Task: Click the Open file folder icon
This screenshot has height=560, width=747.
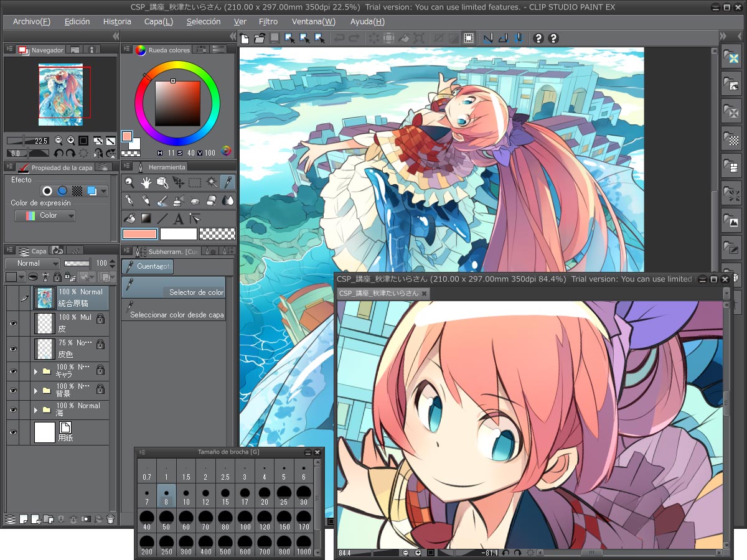Action: 259,39
